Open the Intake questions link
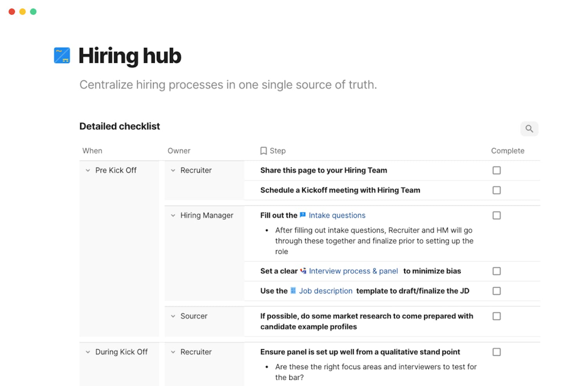588x386 pixels. pos(337,215)
